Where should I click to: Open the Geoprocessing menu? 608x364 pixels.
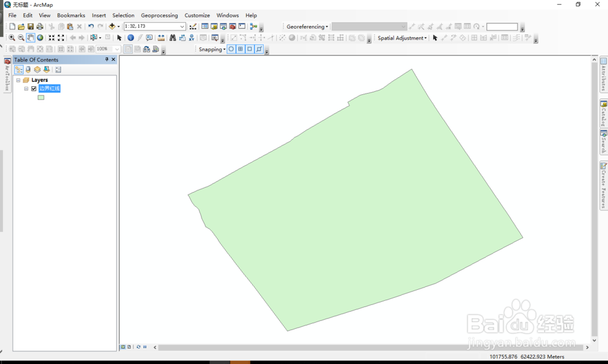(x=159, y=16)
